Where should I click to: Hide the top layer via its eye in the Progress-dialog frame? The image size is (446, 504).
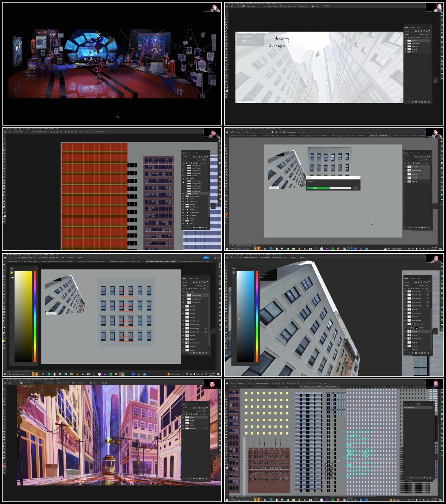click(x=405, y=167)
